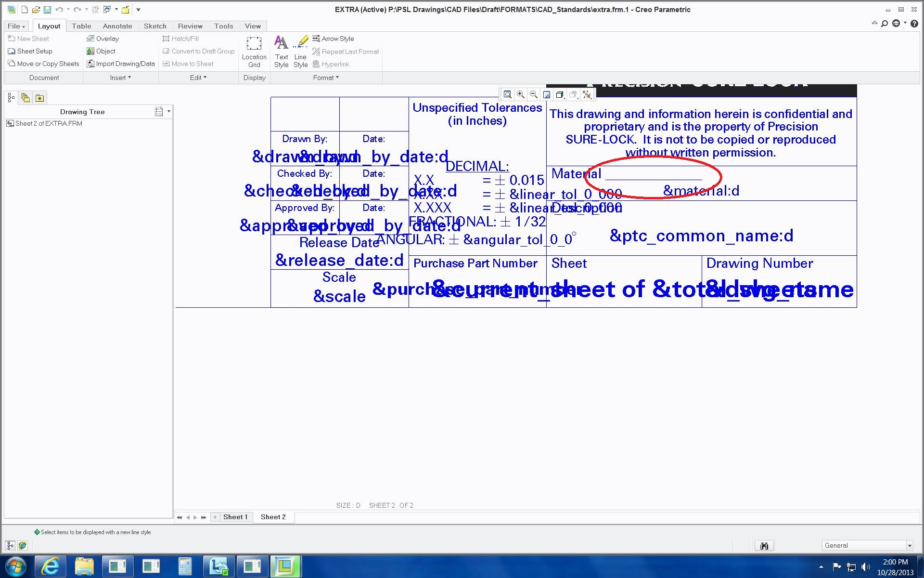Click the Overlay button
924x578 pixels.
103,39
